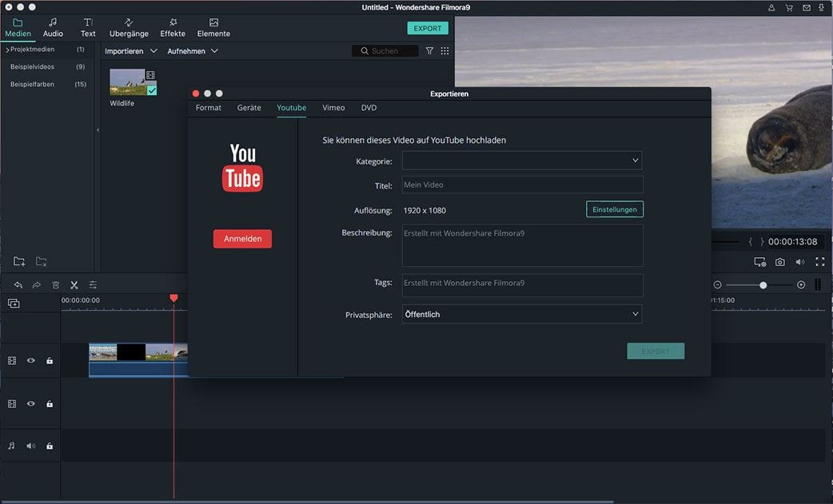Split clip with the scissors tool
The width and height of the screenshot is (833, 504).
pos(74,285)
